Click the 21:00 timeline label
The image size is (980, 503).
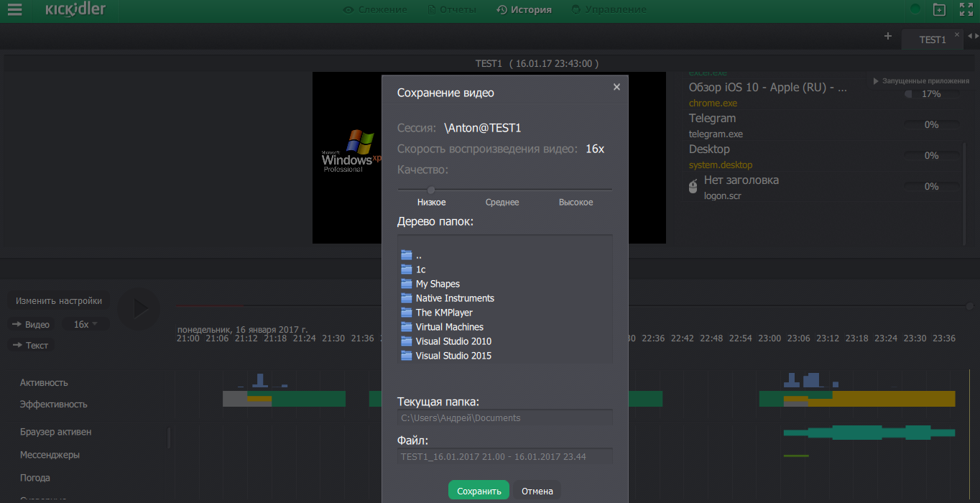click(x=188, y=338)
